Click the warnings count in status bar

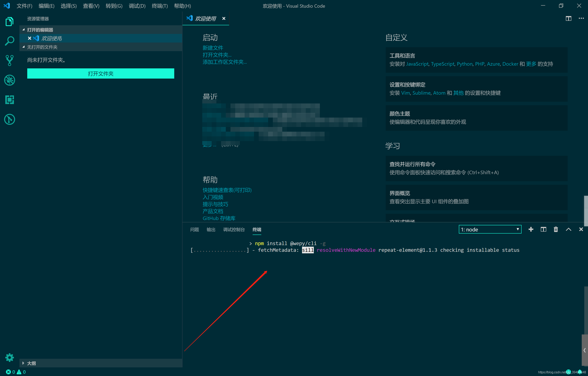tap(21, 372)
